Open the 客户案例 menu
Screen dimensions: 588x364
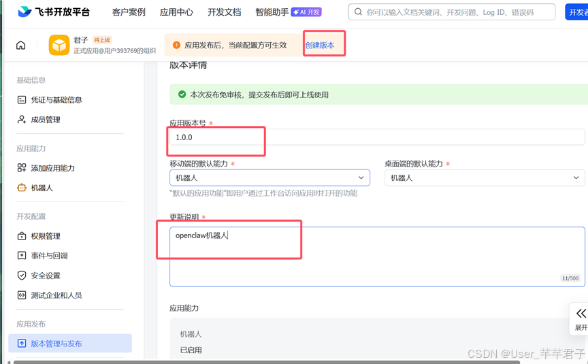pos(129,12)
